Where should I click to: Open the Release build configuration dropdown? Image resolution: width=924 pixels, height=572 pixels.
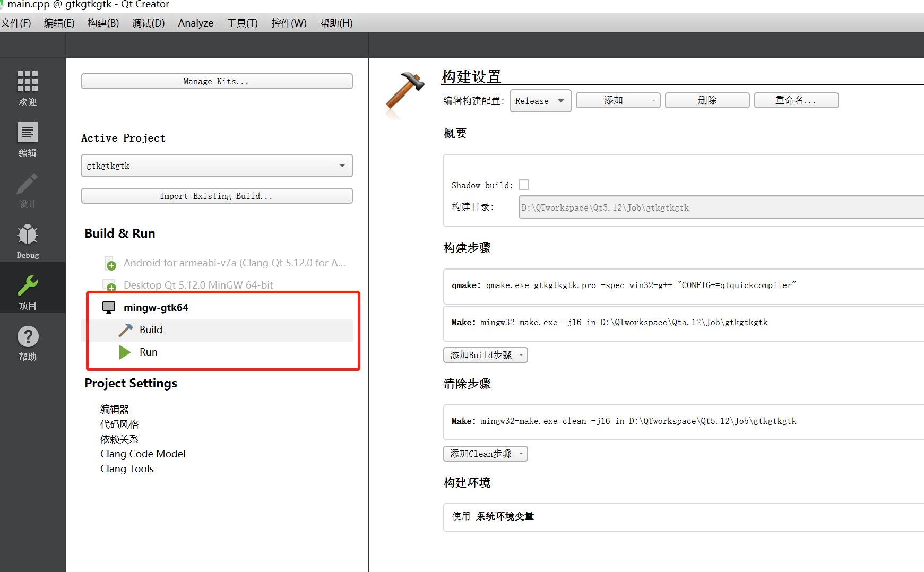[540, 101]
